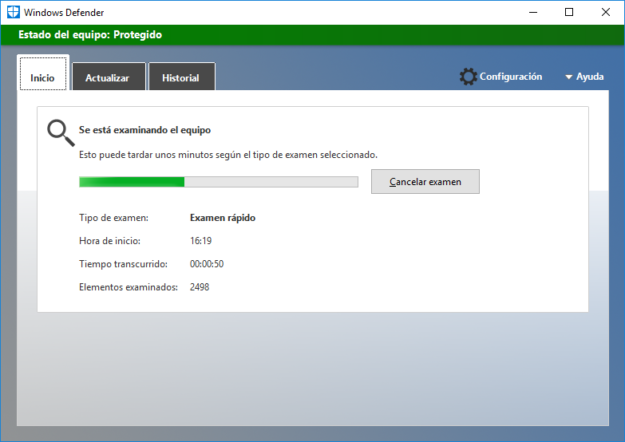This screenshot has width=625, height=442.
Task: Click the magnifying glass scan icon
Action: point(61,133)
